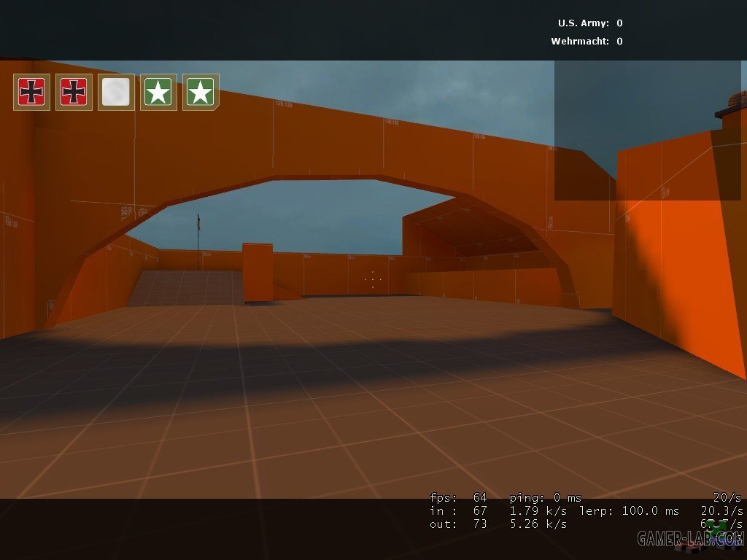
Task: Click the translucent minimap overlay panel
Action: (648, 130)
